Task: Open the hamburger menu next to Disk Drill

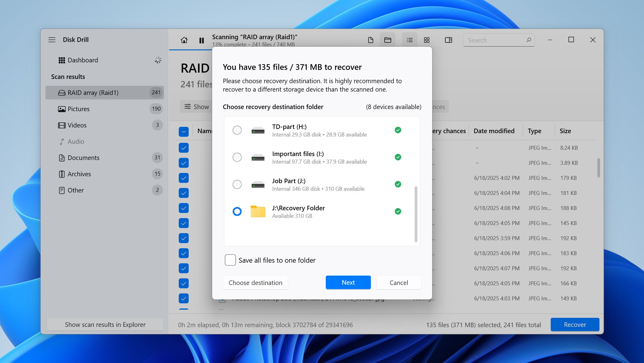Action: (52, 40)
